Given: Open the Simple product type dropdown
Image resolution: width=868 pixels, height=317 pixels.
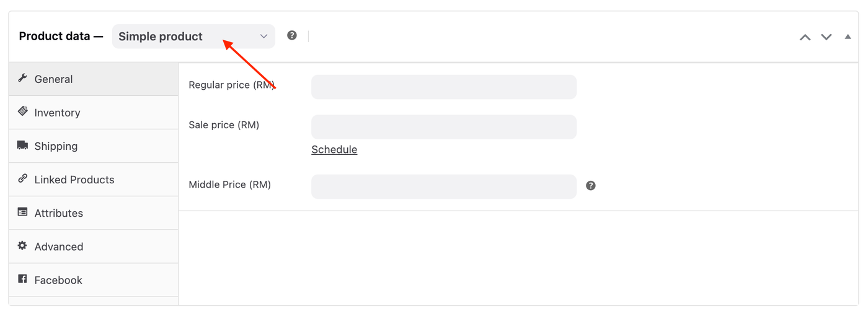Looking at the screenshot, I should click(193, 37).
